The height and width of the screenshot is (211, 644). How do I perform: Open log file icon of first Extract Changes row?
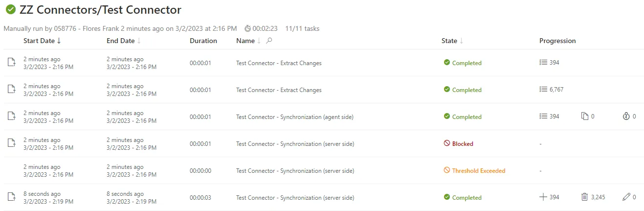11,63
